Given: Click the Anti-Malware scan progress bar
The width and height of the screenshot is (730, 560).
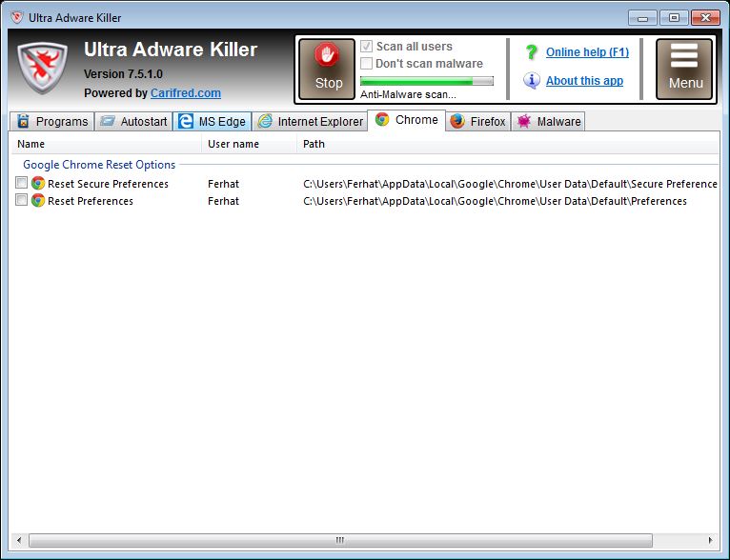Looking at the screenshot, I should coord(426,81).
